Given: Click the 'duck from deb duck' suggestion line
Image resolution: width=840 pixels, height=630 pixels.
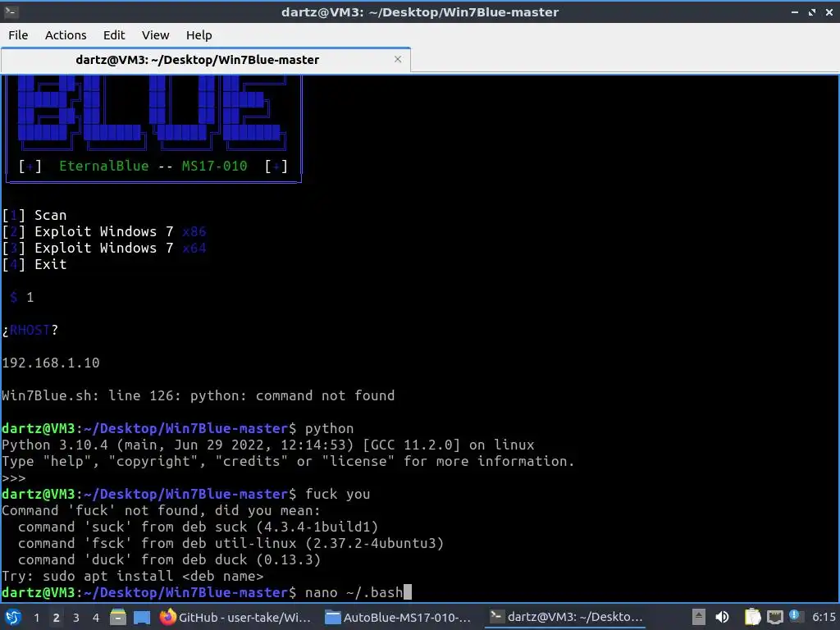Looking at the screenshot, I should [169, 559].
